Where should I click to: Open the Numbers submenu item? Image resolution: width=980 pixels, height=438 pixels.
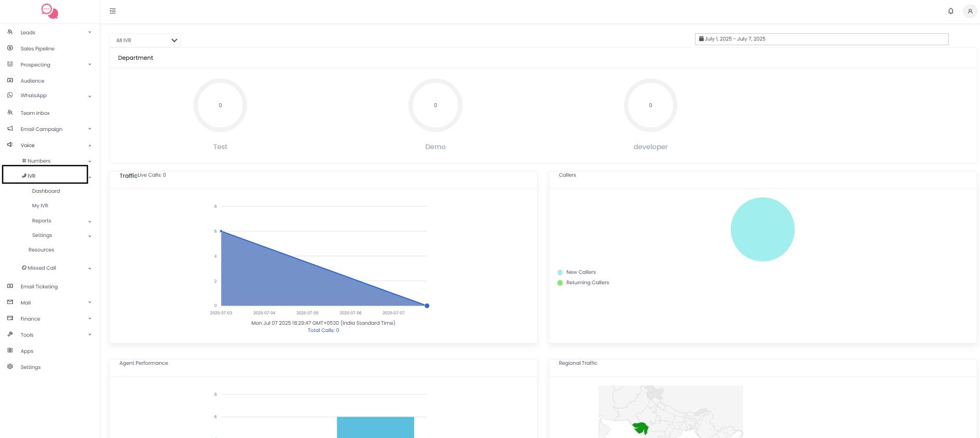pos(36,161)
